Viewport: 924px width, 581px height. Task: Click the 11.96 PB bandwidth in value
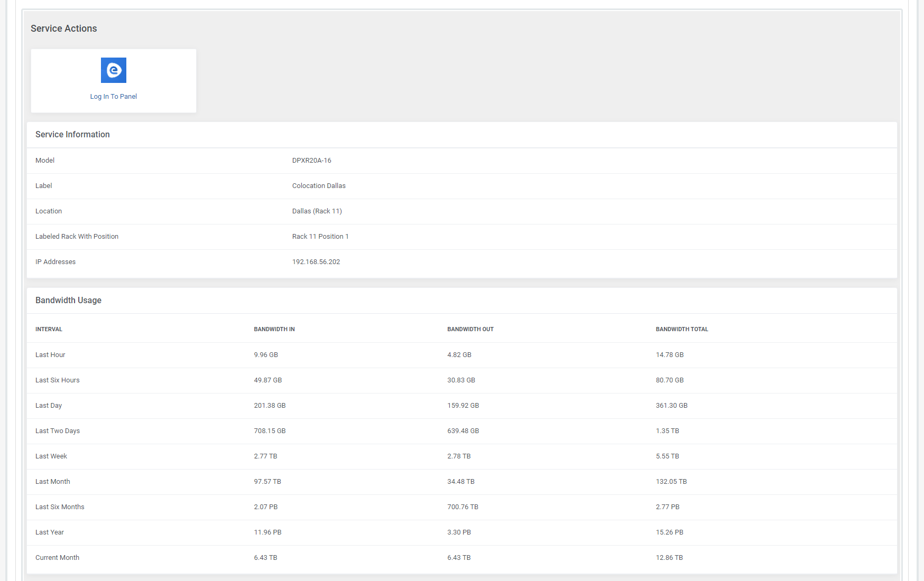(x=267, y=532)
